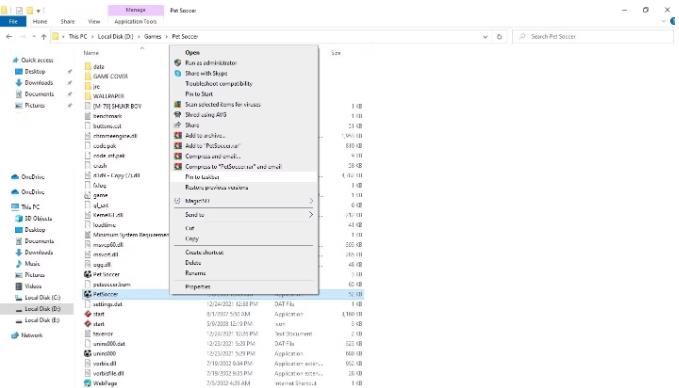This screenshot has width=679, height=388.
Task: Choose Rename from the context menu
Action: (x=195, y=273)
